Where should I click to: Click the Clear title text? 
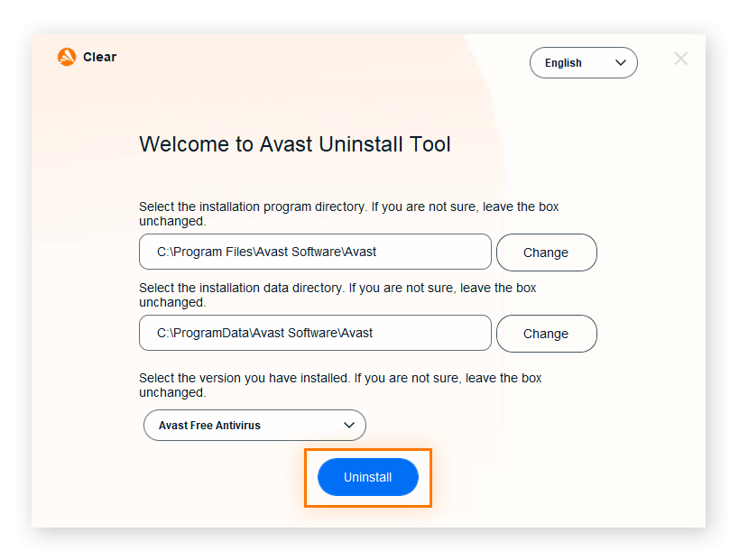coord(102,56)
